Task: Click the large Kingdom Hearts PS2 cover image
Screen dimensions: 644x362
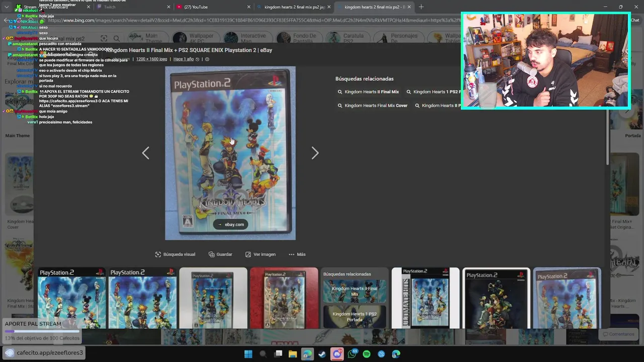Action: pos(230,153)
